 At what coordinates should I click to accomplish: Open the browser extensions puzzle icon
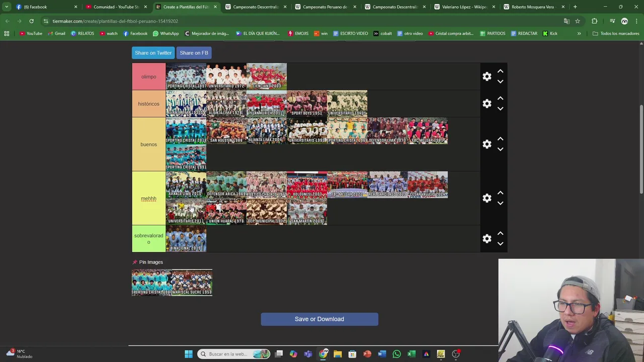tap(595, 21)
